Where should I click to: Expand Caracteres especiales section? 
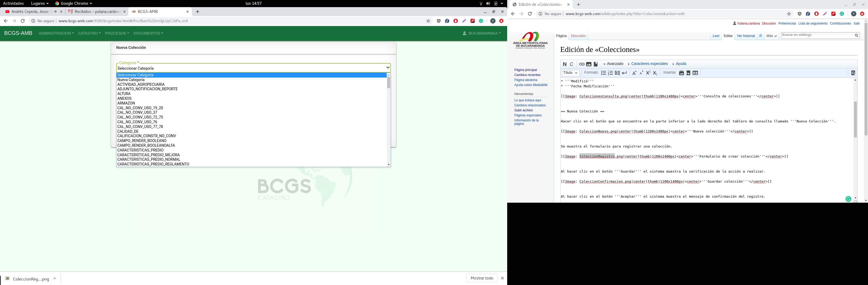coord(648,64)
